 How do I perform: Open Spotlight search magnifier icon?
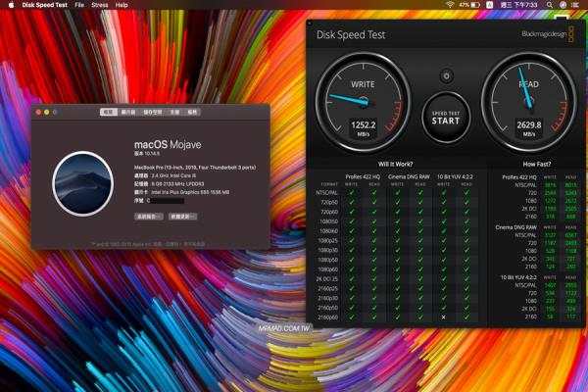coord(550,5)
